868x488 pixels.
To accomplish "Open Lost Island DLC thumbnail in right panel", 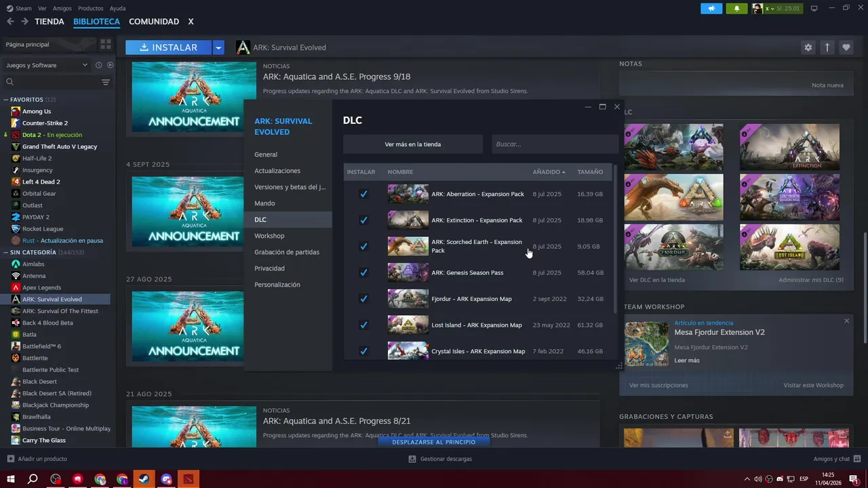I will pos(789,247).
